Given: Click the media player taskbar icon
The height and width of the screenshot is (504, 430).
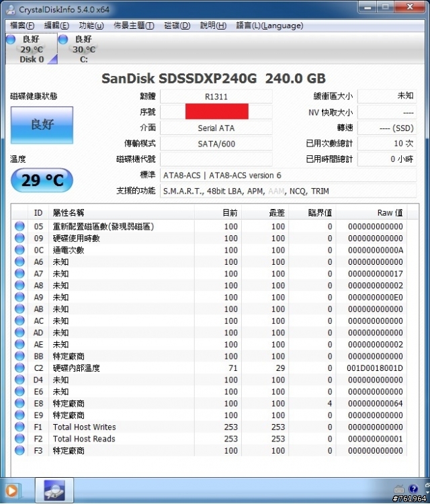Looking at the screenshot, I should click(12, 491).
